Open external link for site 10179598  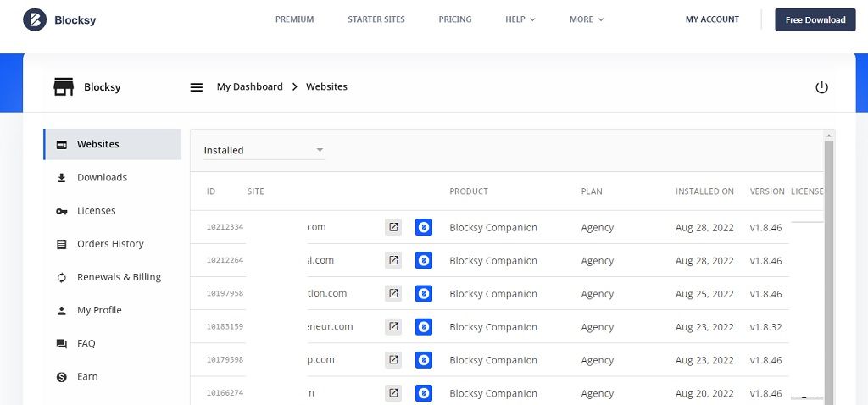[393, 359]
